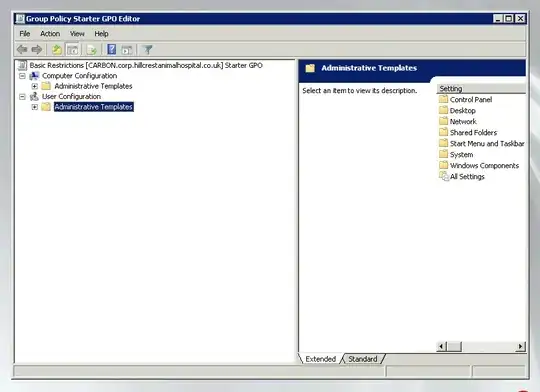
Task: Select the 'Start Menu and Taskbar' text row
Action: point(487,143)
